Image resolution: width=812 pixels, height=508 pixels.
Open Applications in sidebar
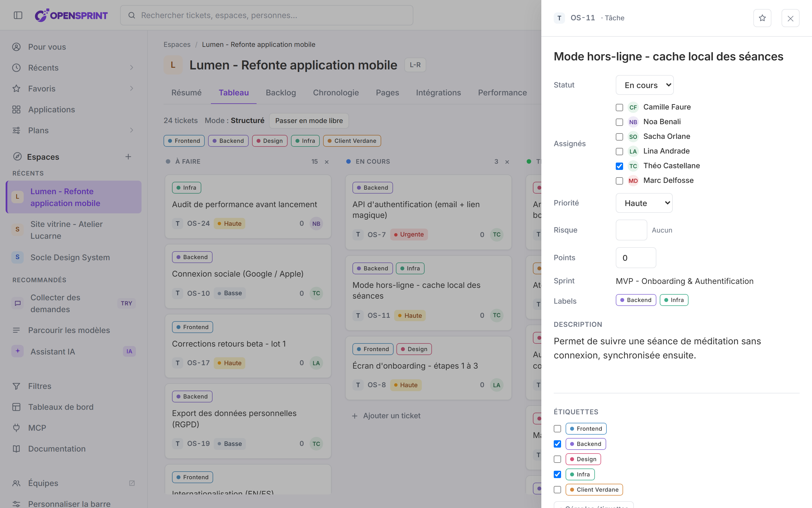[x=74, y=110]
